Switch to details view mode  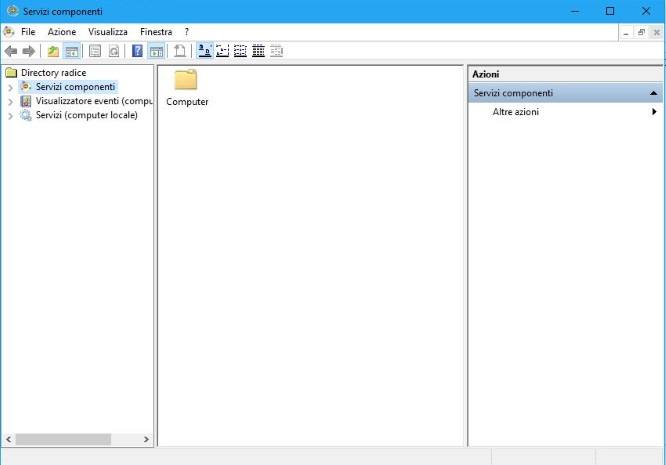tap(258, 51)
